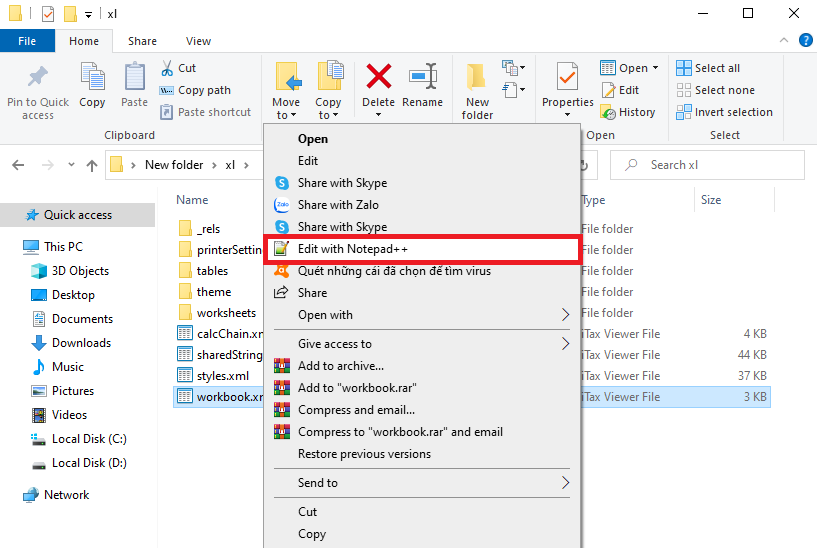Open the recent locations dropdown arrow
The height and width of the screenshot is (548, 818).
tap(71, 165)
